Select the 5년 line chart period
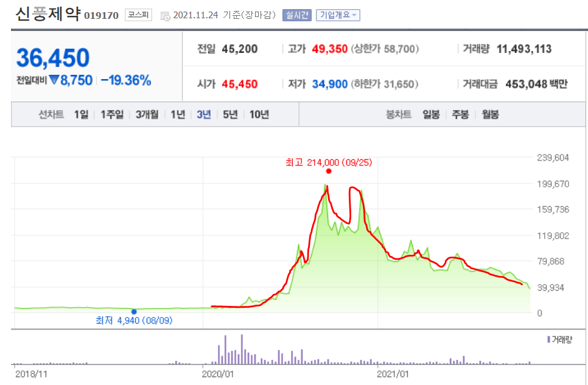The image size is (588, 385). point(230,114)
